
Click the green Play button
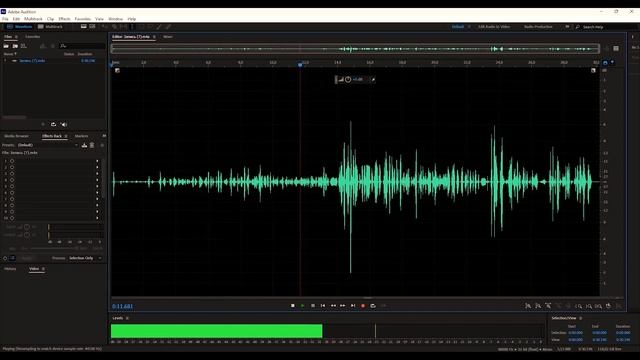pyautogui.click(x=302, y=306)
